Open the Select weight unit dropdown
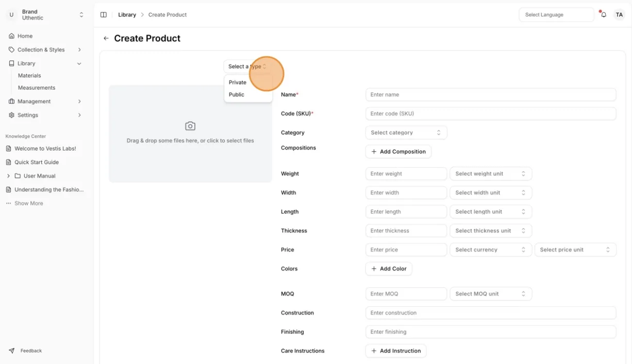Screen dimensions: 632x364 tap(491, 174)
